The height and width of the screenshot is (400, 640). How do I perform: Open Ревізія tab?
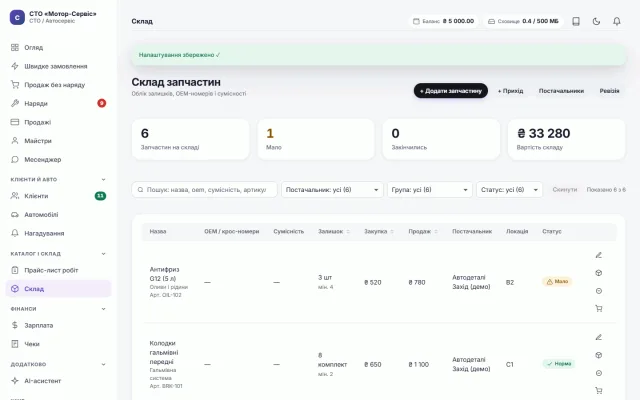pos(609,91)
